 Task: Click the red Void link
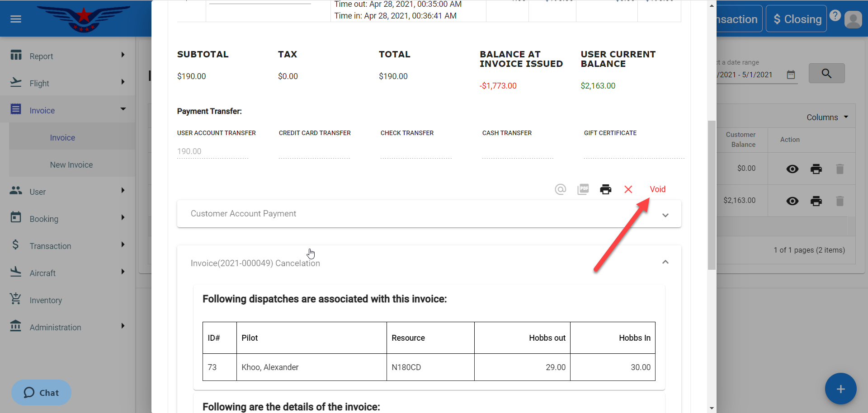pos(657,189)
